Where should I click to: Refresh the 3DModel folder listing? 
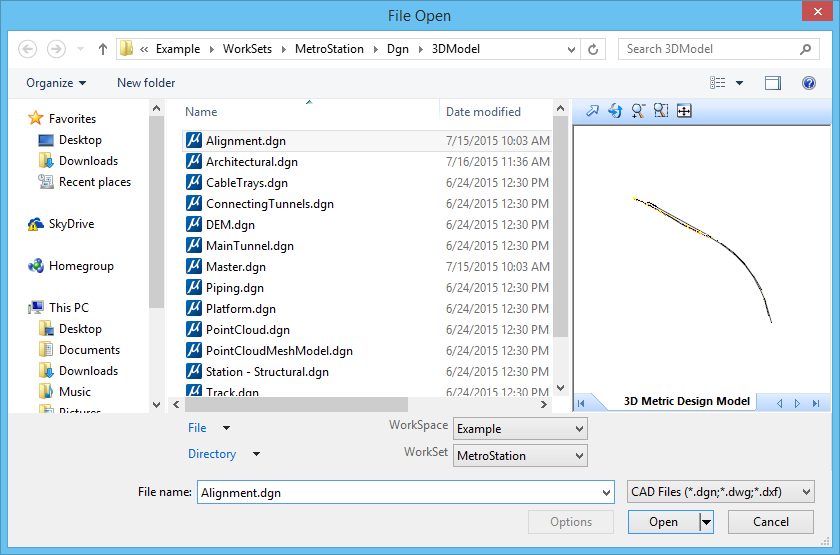[x=593, y=49]
